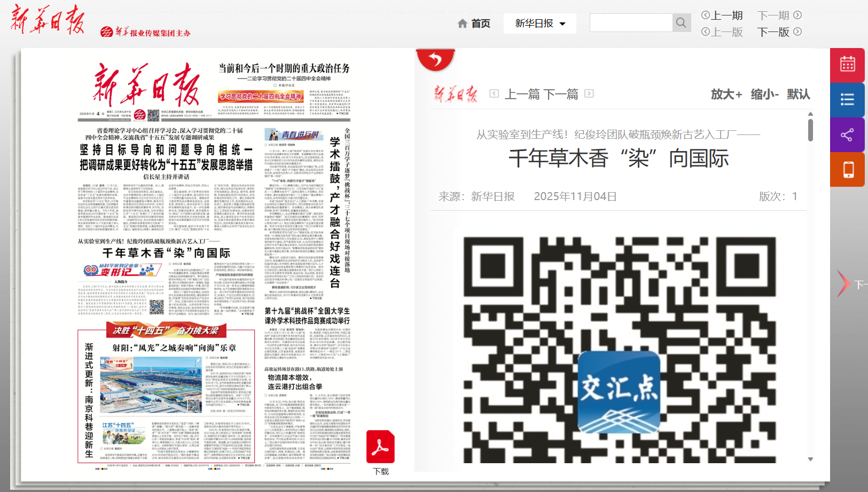Click the red calendar icon in sidebar
This screenshot has width=868, height=492.
pyautogui.click(x=847, y=65)
